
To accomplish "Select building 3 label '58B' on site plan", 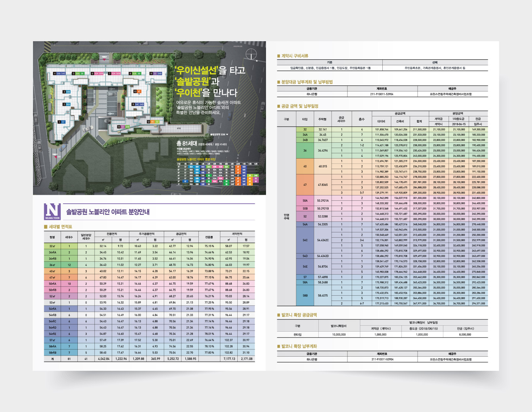I will pos(67,92).
